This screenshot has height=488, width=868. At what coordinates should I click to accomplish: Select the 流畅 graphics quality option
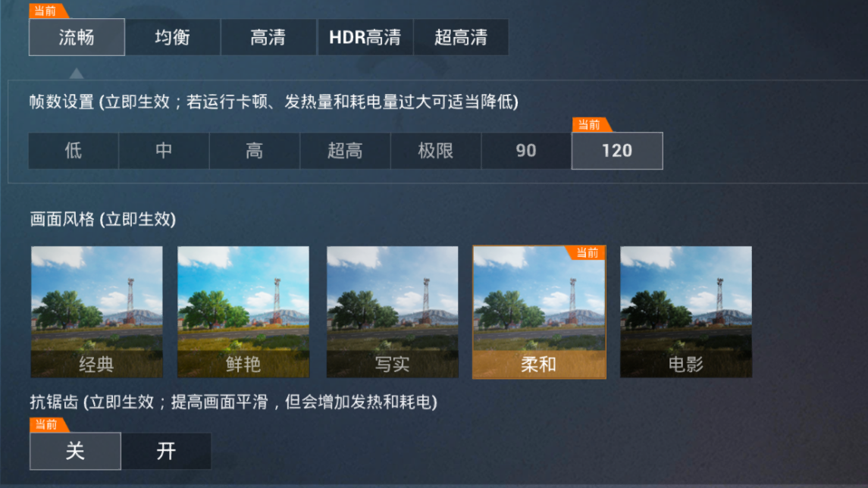point(77,37)
